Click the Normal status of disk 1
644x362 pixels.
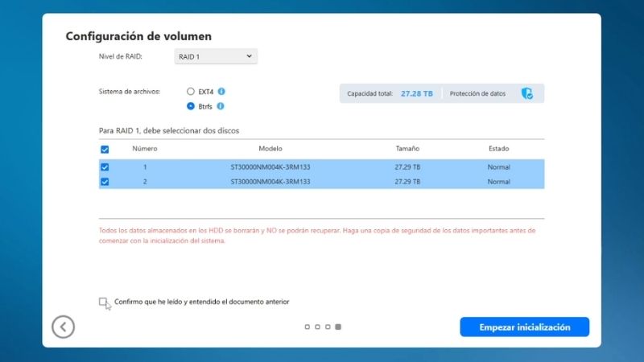pos(498,167)
